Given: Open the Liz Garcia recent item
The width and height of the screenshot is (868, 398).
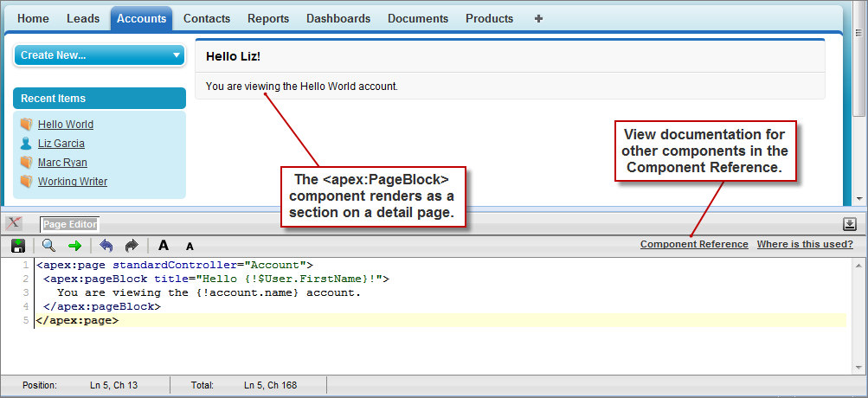Looking at the screenshot, I should (61, 144).
